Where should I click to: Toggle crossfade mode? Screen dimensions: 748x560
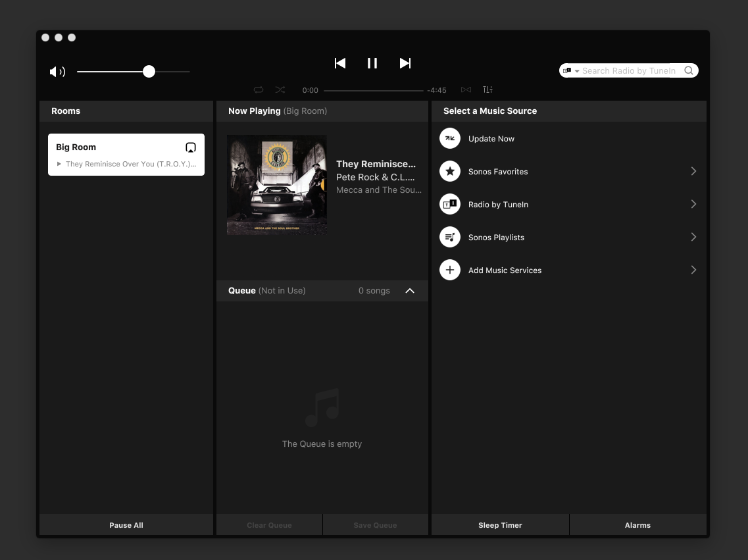tap(466, 89)
